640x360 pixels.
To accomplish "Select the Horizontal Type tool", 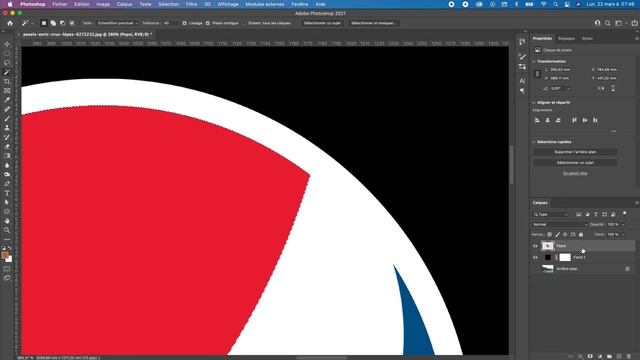I will 7,193.
